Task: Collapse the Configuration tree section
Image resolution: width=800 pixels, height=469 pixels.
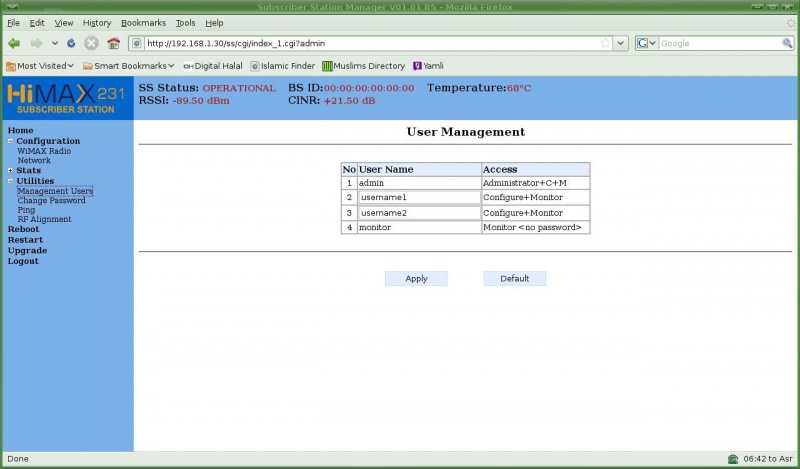Action: click(10, 141)
